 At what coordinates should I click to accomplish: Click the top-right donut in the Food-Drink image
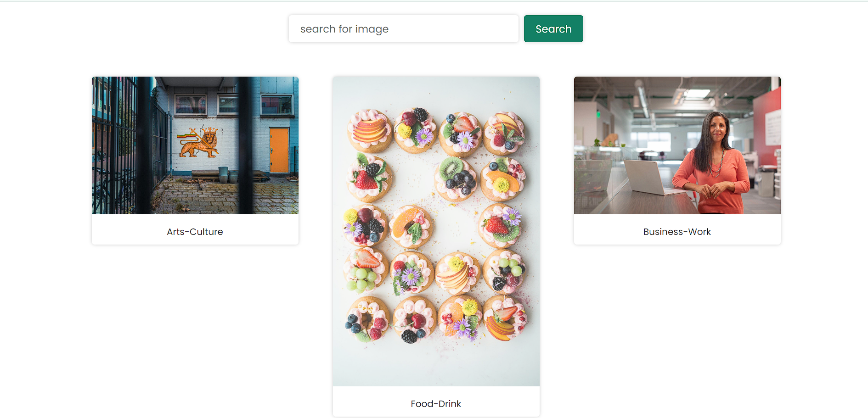pyautogui.click(x=504, y=133)
